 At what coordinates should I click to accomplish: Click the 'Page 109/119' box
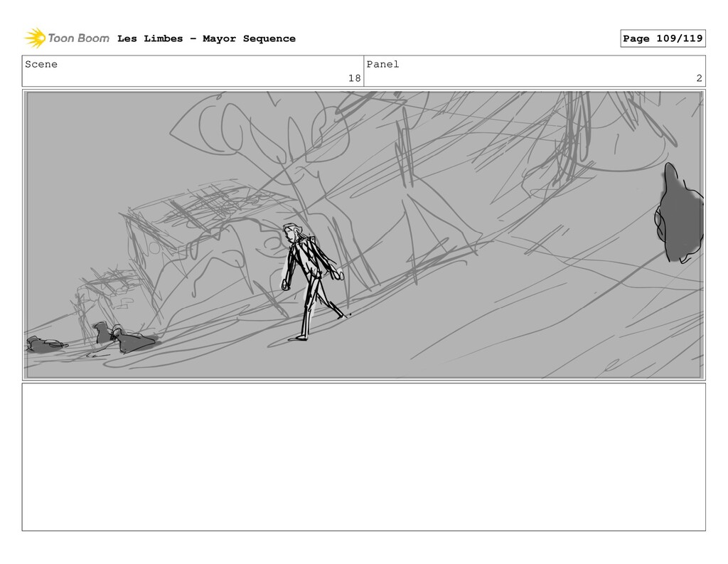663,38
